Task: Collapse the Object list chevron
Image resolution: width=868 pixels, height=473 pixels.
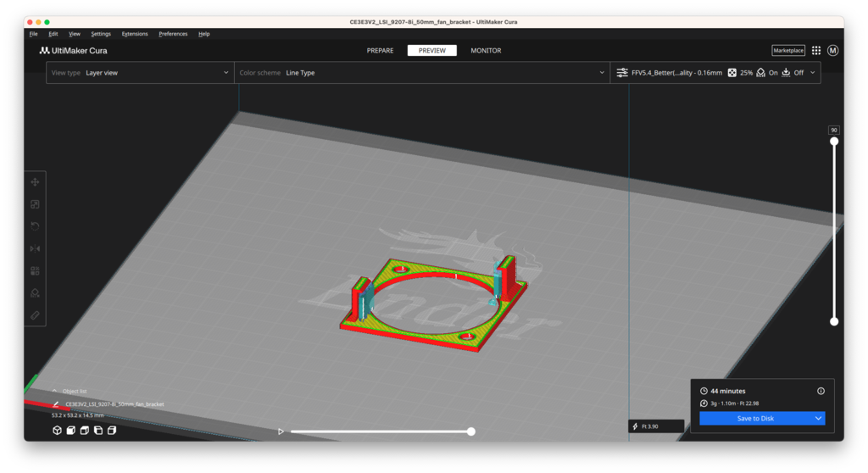Action: point(54,391)
